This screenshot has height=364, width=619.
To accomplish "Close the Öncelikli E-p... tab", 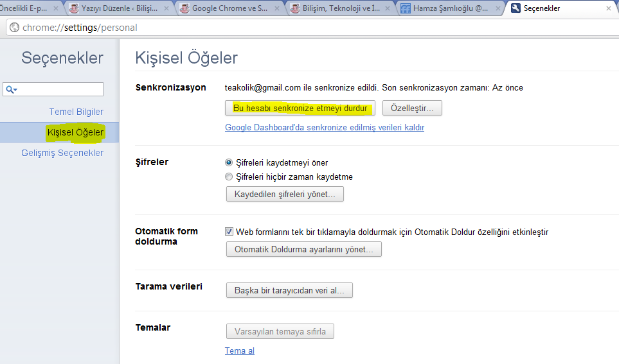I will tap(56, 8).
